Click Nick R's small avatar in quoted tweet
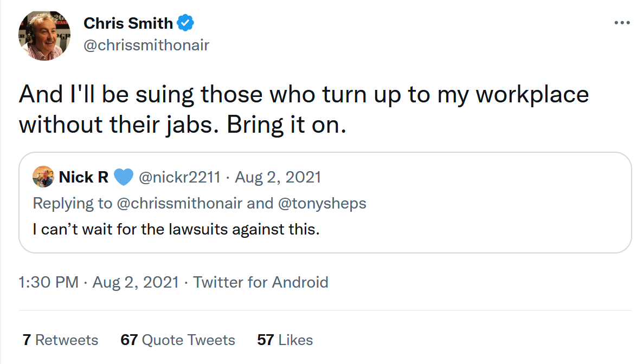Screen dimensions: 643x364 coord(43,177)
